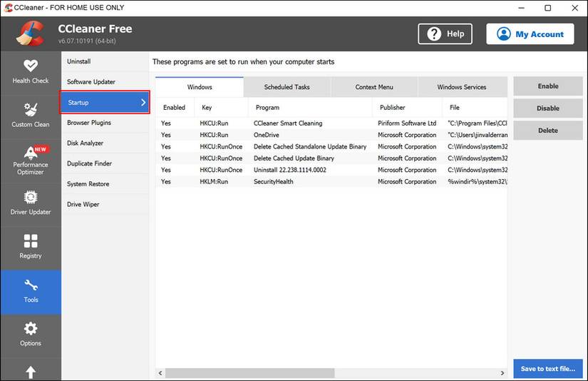The width and height of the screenshot is (588, 381).
Task: Click Save to text file button
Action: [x=547, y=369]
